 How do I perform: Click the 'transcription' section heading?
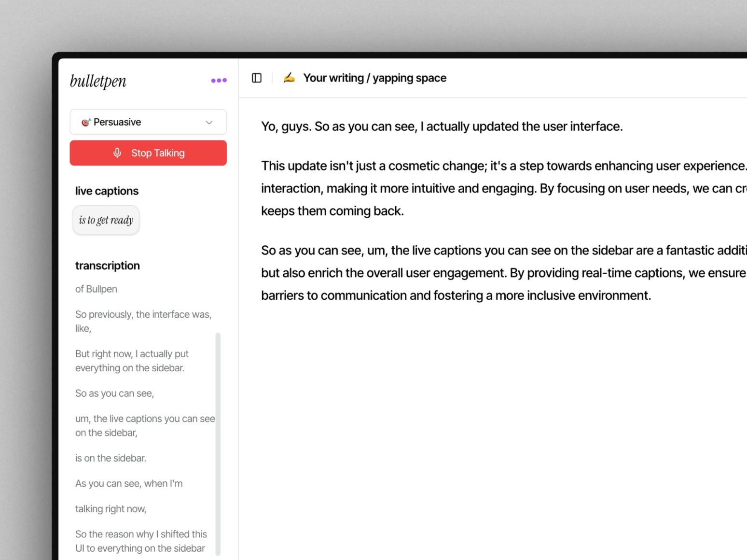tap(108, 266)
